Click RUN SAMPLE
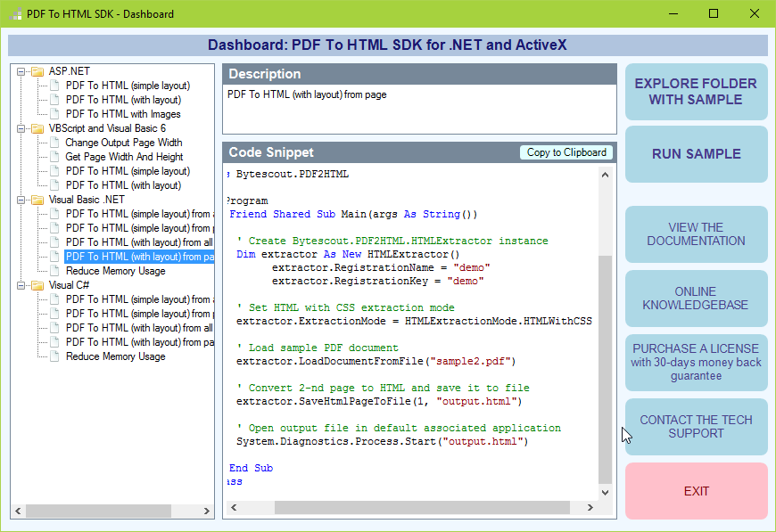 696,153
